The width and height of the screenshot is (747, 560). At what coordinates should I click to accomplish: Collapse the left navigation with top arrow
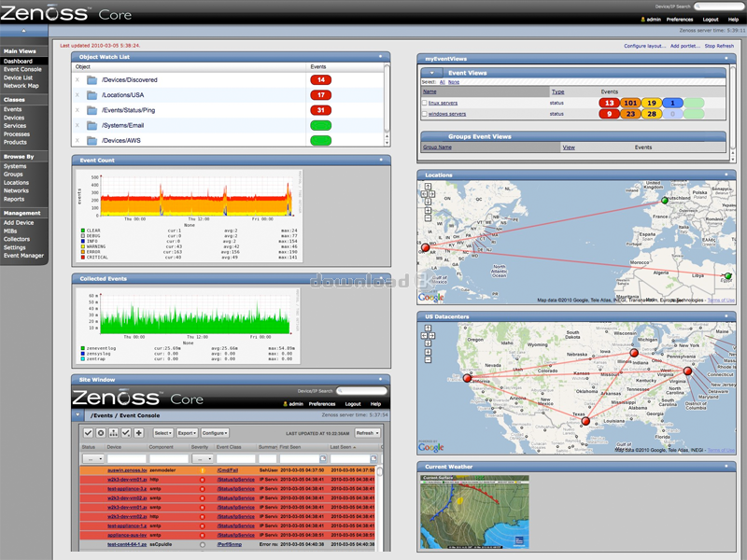[x=24, y=31]
